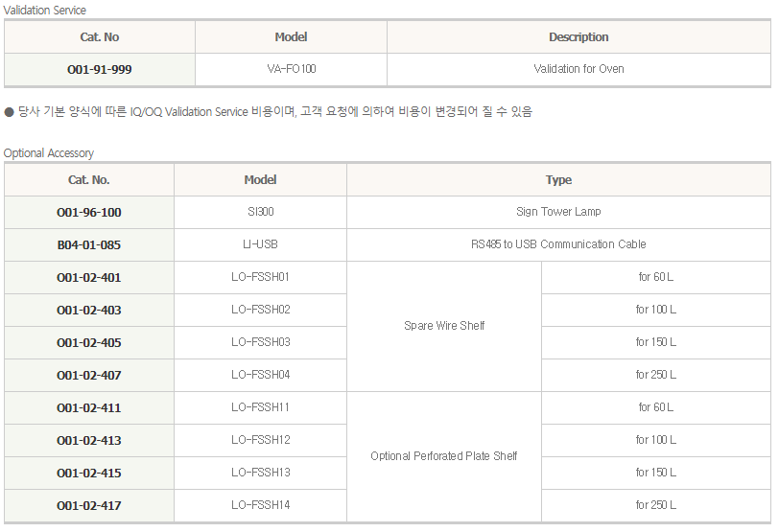Click catalog number O01-02-415
This screenshot has height=532, width=779.
pos(89,474)
